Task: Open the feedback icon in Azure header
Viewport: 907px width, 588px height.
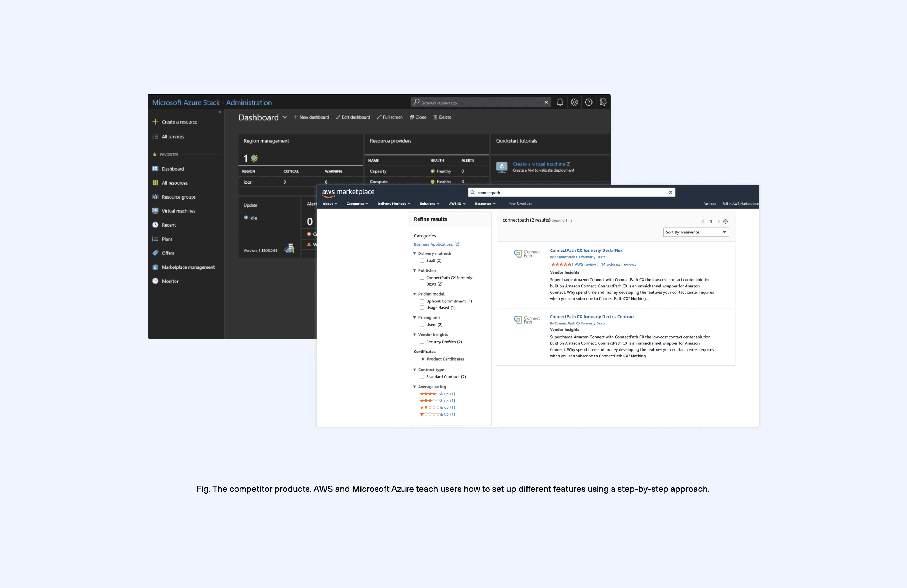Action: [603, 102]
